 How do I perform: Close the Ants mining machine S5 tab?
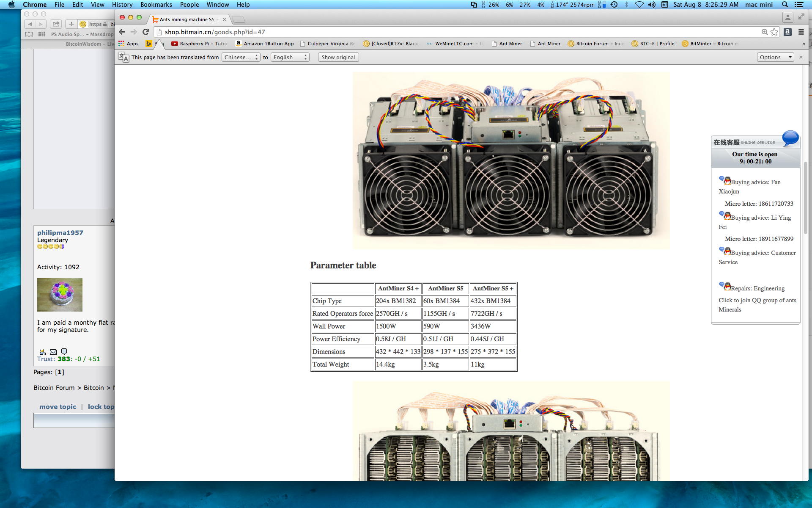coord(225,19)
